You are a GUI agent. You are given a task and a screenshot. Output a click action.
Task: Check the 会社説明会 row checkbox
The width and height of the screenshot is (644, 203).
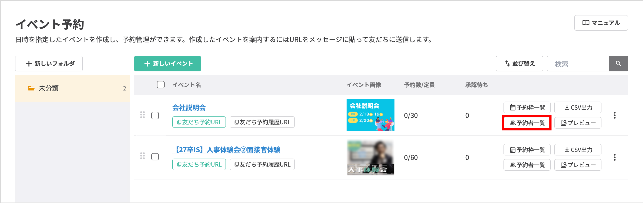[155, 115]
